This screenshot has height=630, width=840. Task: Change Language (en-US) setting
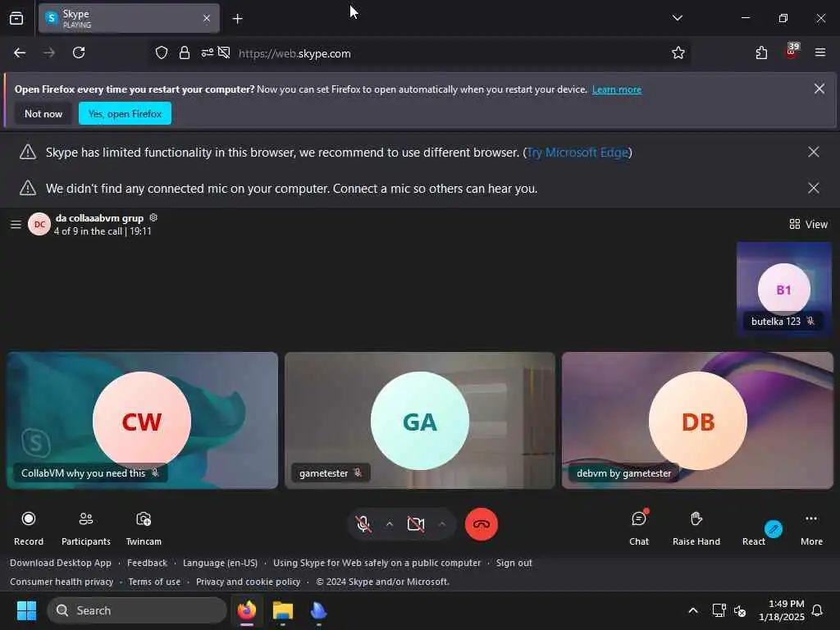[220, 563]
